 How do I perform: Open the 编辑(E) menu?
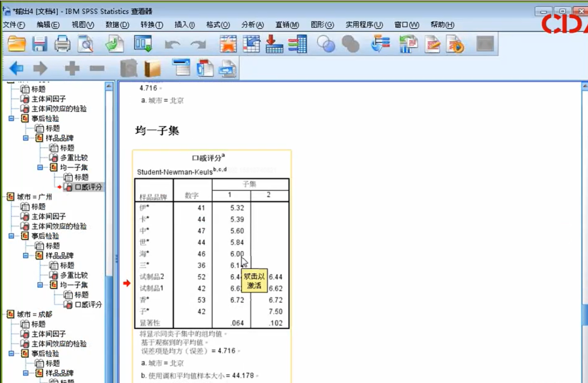[48, 25]
